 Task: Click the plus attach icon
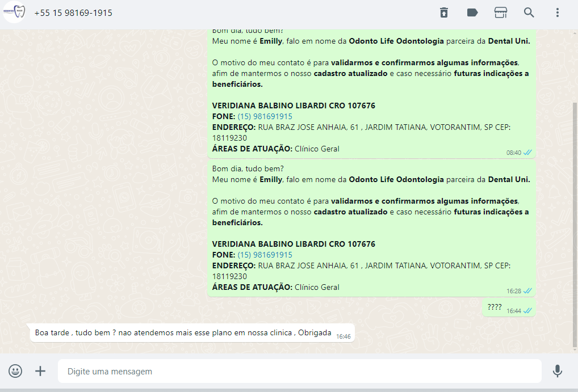pyautogui.click(x=40, y=371)
